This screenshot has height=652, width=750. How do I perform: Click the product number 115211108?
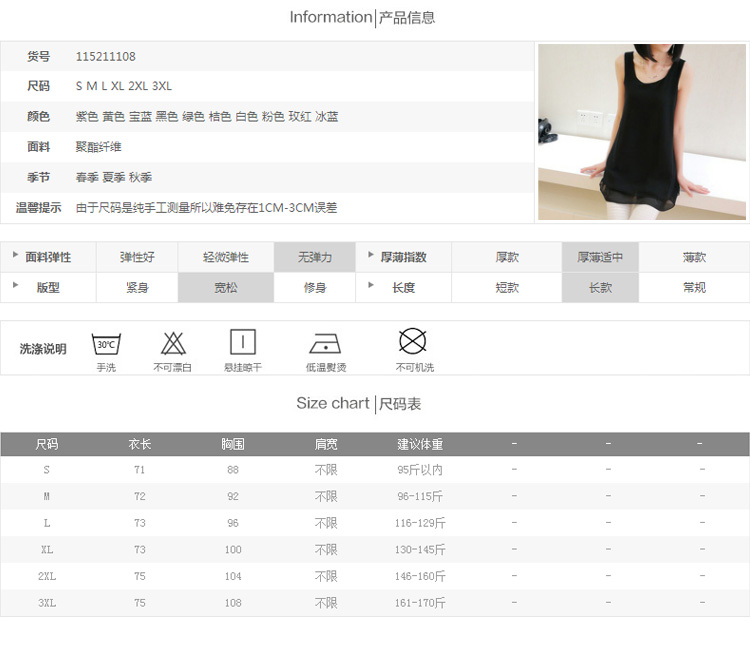point(106,57)
